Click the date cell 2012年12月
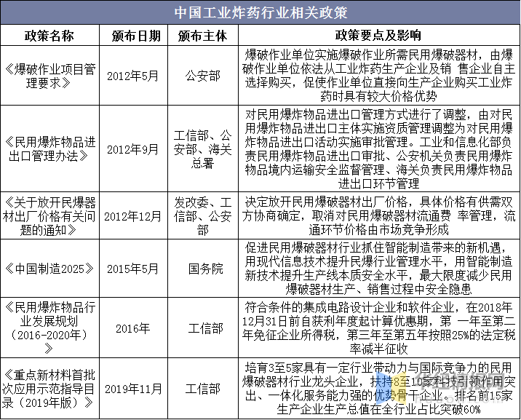 [x=132, y=217]
